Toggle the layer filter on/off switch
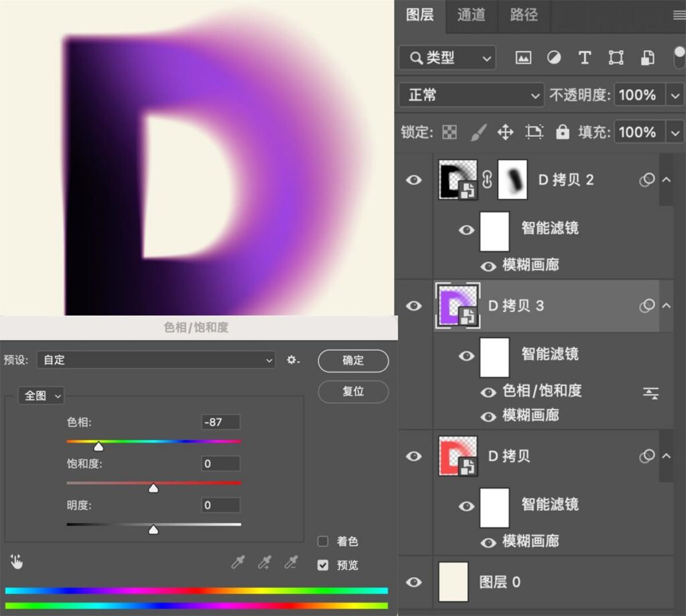This screenshot has width=686, height=616. pos(679,58)
